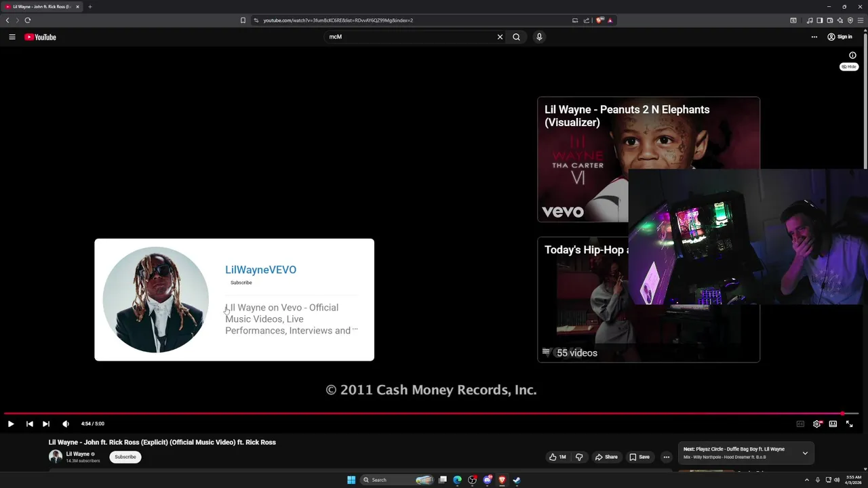Open browser main menu
Image resolution: width=868 pixels, height=488 pixels.
(x=861, y=20)
